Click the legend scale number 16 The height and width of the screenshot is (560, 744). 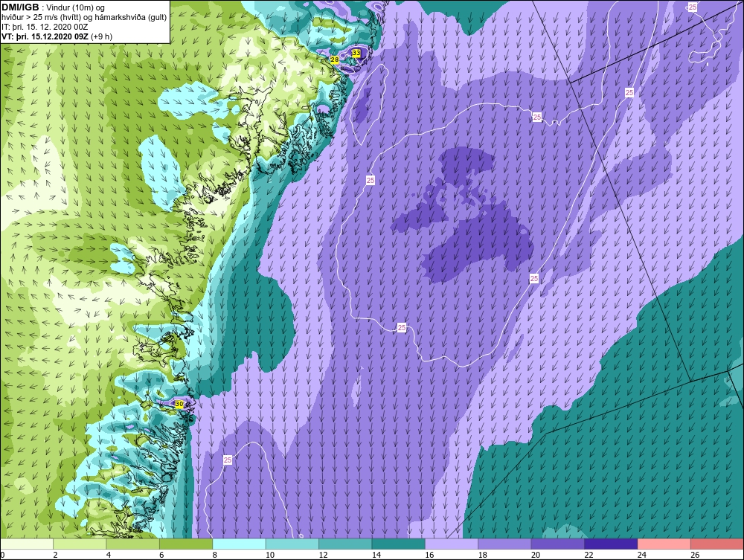coord(429,555)
